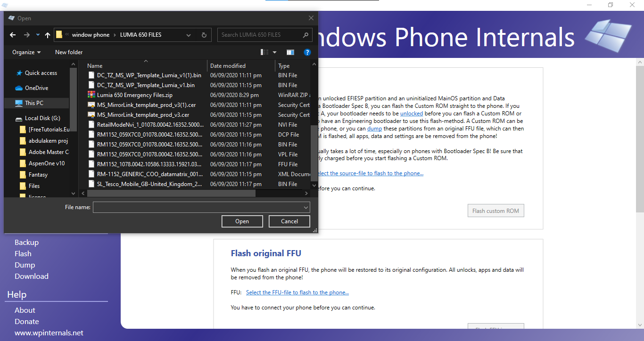Open the link to select an FFU-file
The height and width of the screenshot is (341, 644).
click(297, 292)
